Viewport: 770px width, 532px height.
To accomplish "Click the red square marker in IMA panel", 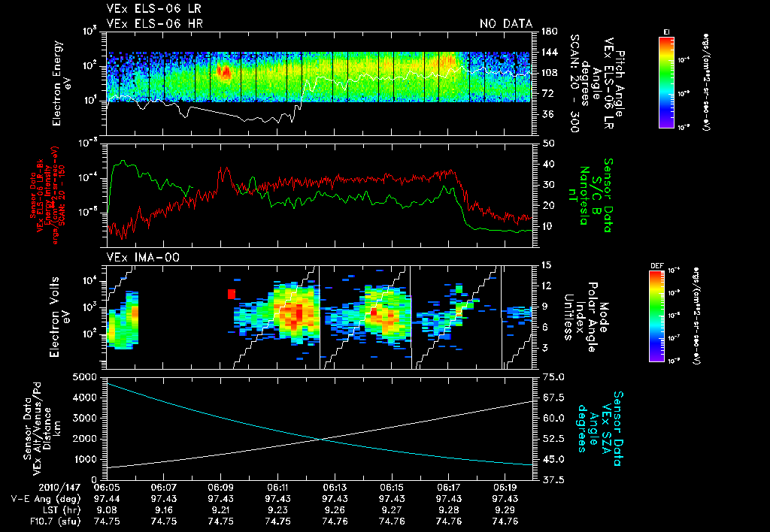I will click(x=232, y=294).
